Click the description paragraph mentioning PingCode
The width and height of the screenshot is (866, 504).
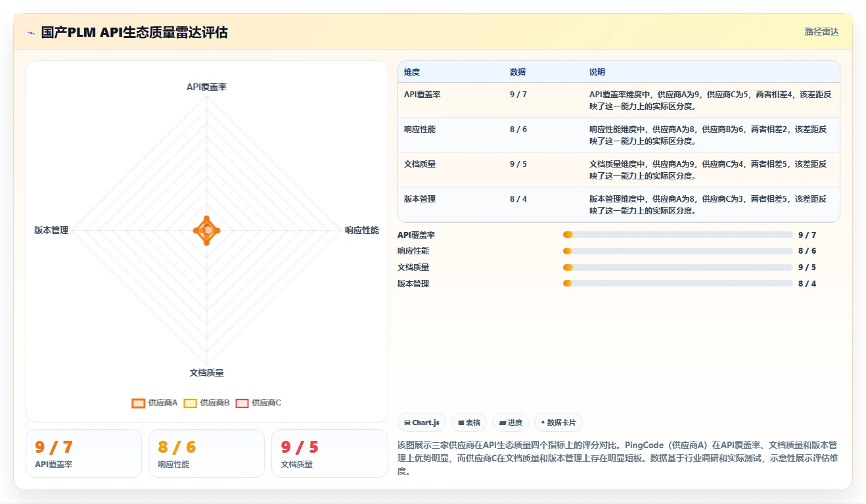point(618,458)
